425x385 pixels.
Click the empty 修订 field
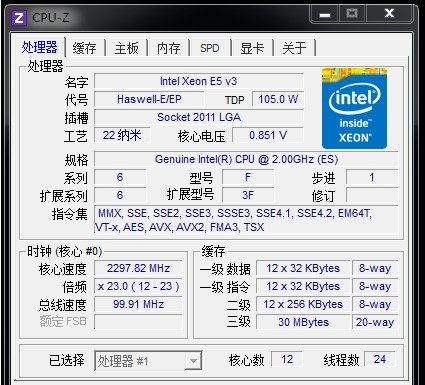(x=372, y=195)
